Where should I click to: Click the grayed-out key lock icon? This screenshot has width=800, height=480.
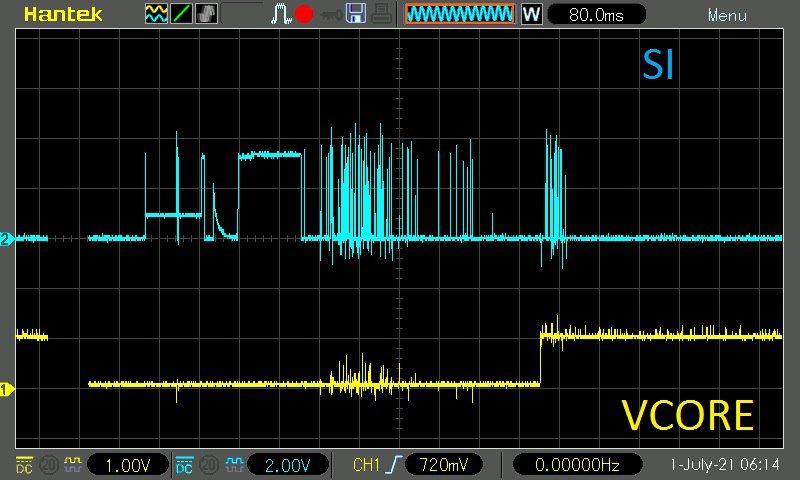coord(331,15)
